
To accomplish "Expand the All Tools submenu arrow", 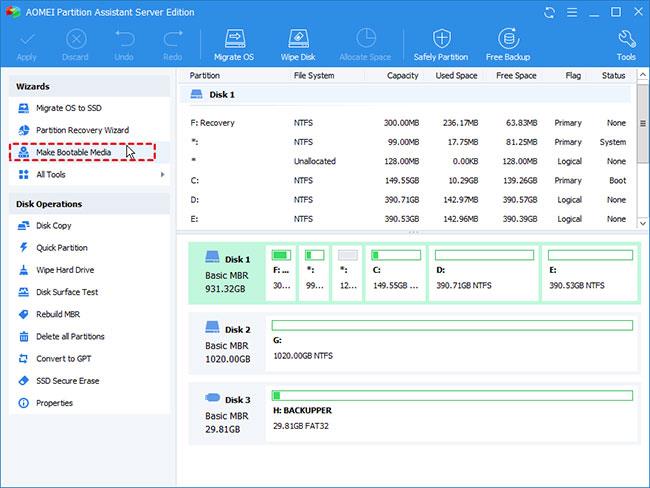I will click(162, 175).
